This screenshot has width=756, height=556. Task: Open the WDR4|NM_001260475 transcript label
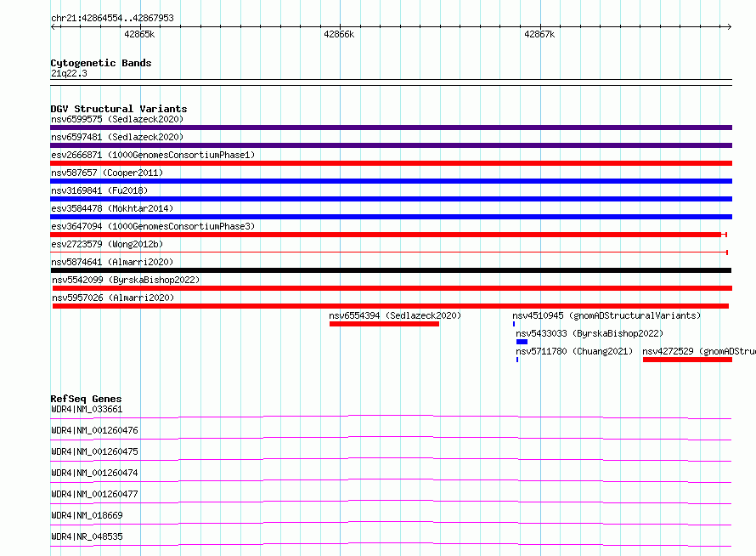pos(94,451)
